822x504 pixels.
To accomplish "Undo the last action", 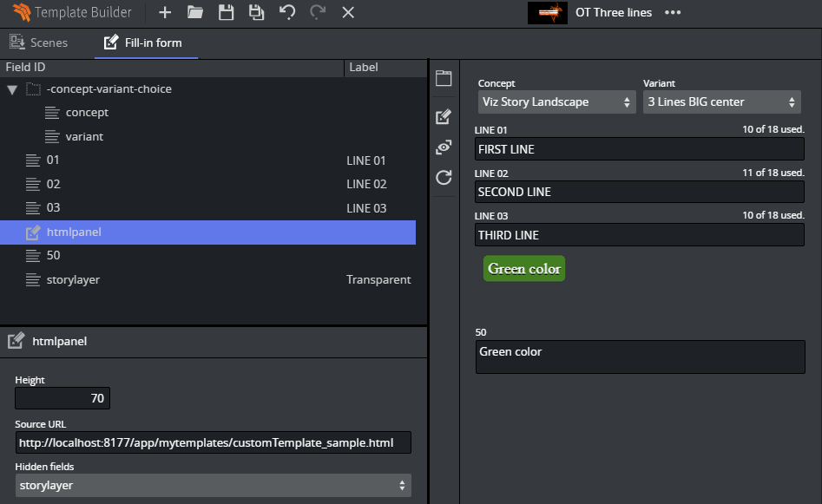I will click(287, 12).
